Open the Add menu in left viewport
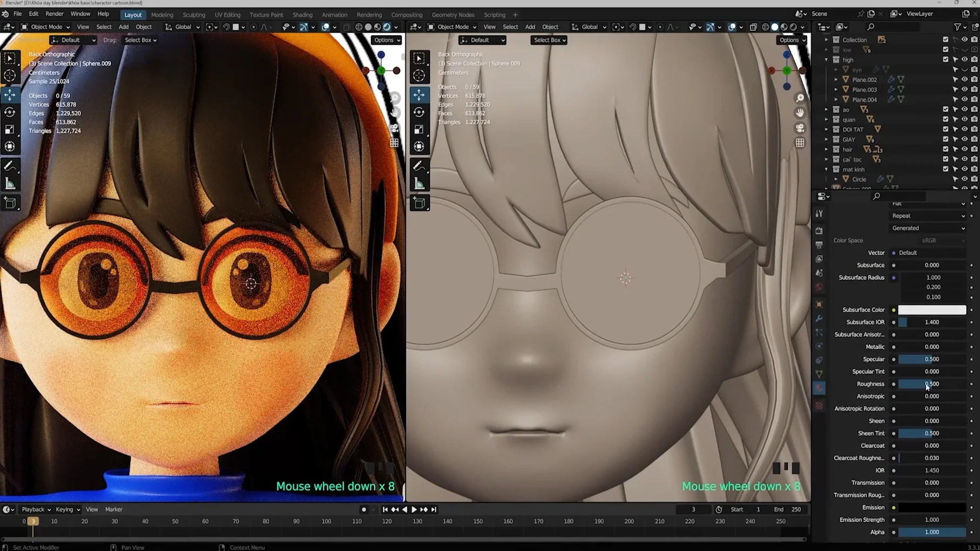Screen dimensions: 980x551 123,26
